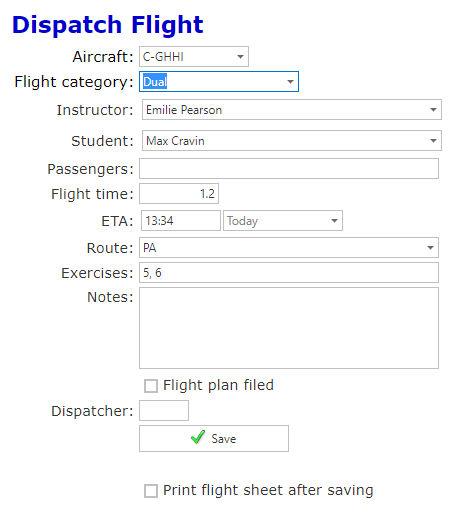449x506 pixels.
Task: Click inside the Notes text area
Action: click(289, 328)
